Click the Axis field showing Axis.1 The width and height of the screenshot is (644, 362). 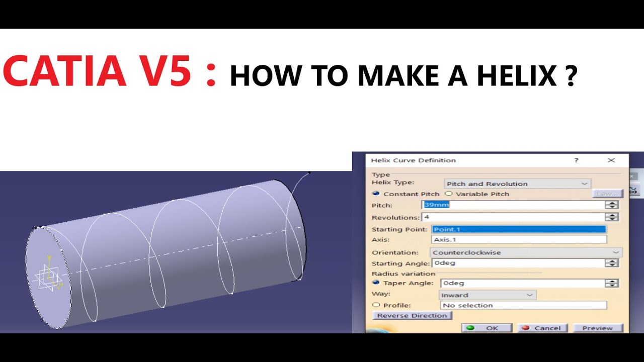[519, 240]
